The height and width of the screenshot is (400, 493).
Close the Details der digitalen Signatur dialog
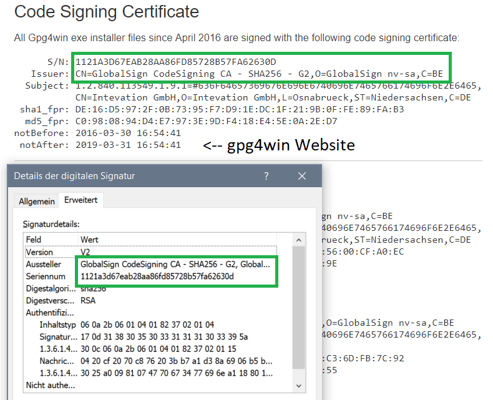point(302,176)
